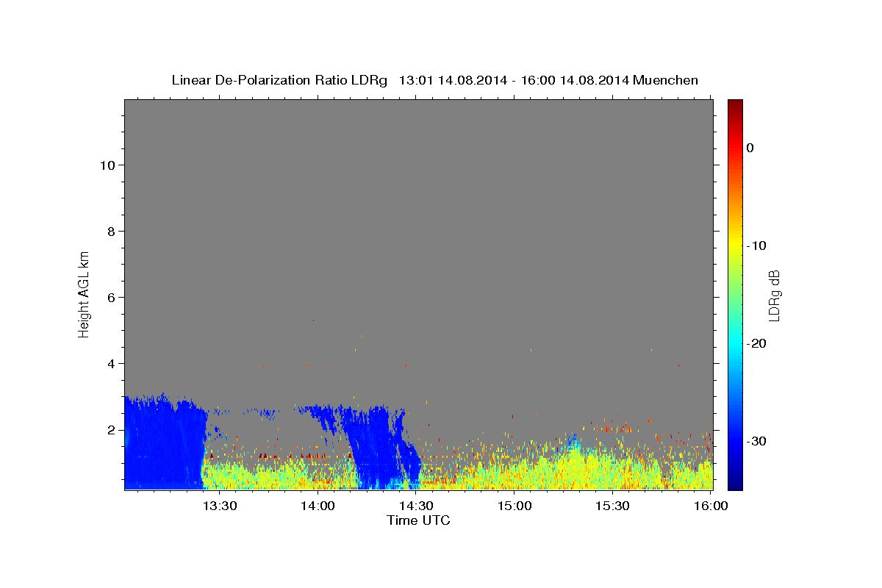Click the 15:00 time tick label
This screenshot has width=882, height=588.
point(514,506)
